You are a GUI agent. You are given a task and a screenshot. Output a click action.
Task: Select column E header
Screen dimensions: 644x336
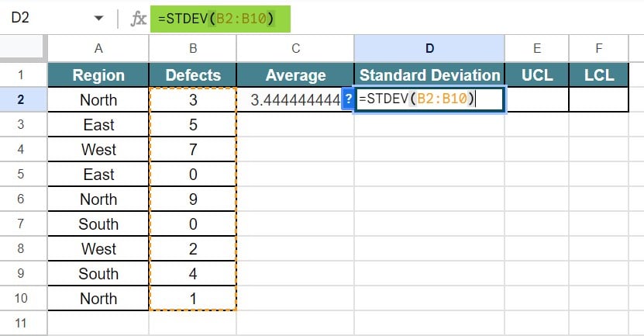click(537, 49)
